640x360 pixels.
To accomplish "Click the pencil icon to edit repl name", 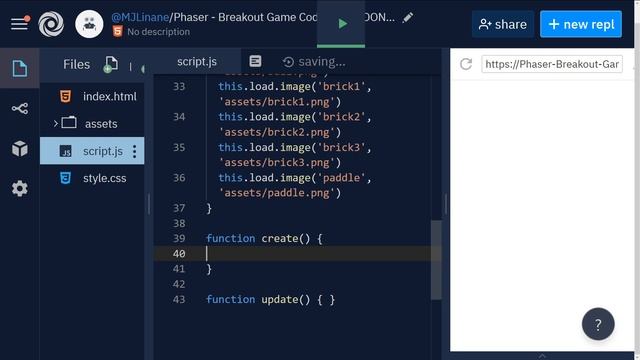I will 407,18.
